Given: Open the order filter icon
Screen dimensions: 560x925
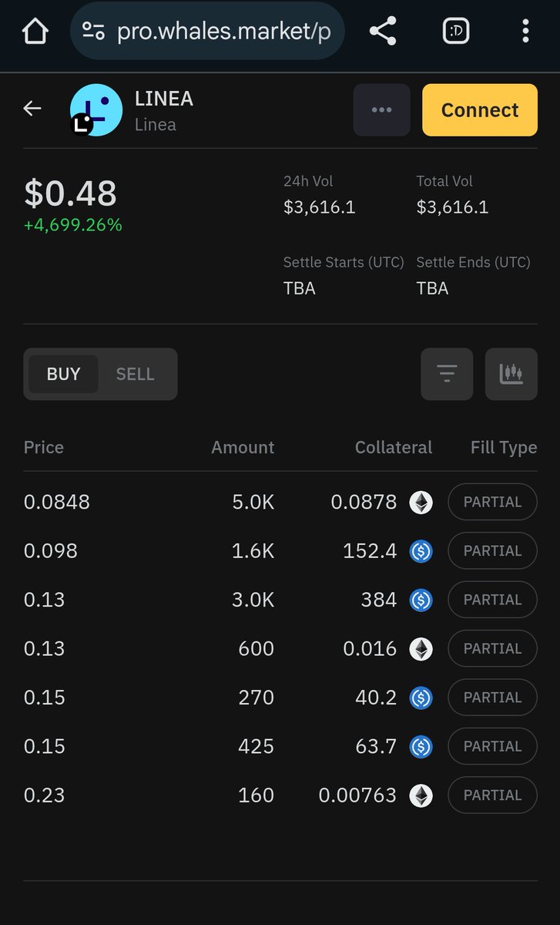Looking at the screenshot, I should (x=447, y=374).
